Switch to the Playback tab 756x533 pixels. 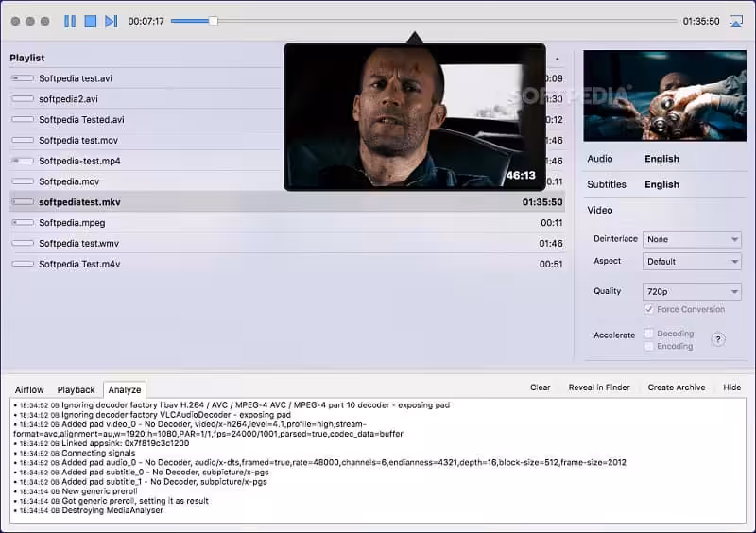[x=76, y=389]
